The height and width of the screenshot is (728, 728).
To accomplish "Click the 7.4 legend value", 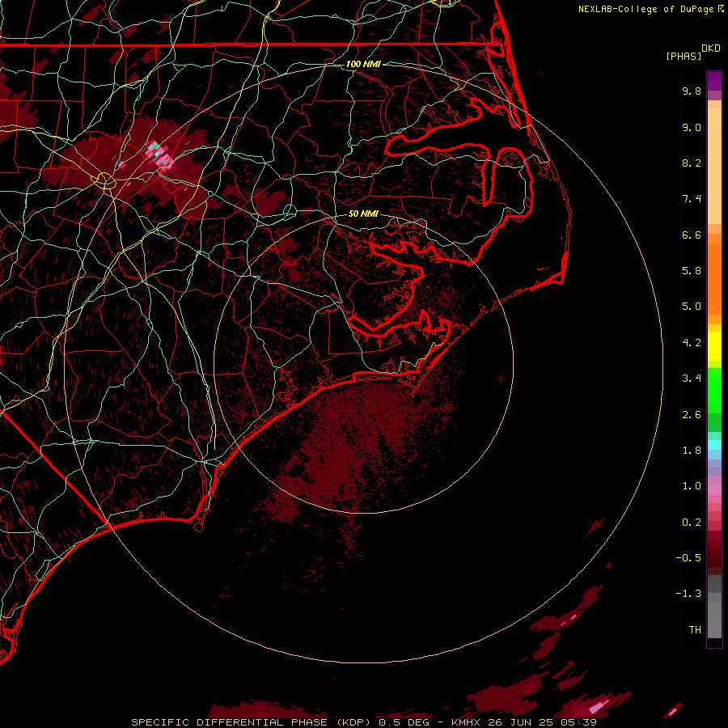I will coord(692,199).
